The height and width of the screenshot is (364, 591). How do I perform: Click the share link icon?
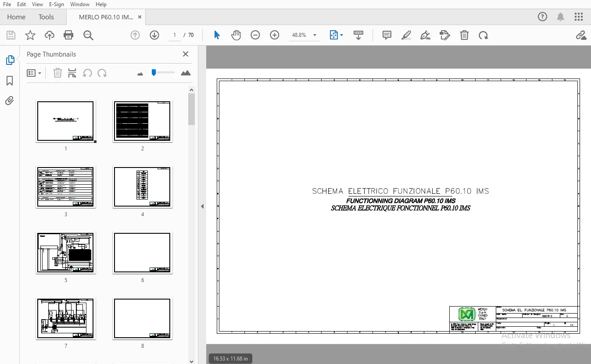point(581,35)
